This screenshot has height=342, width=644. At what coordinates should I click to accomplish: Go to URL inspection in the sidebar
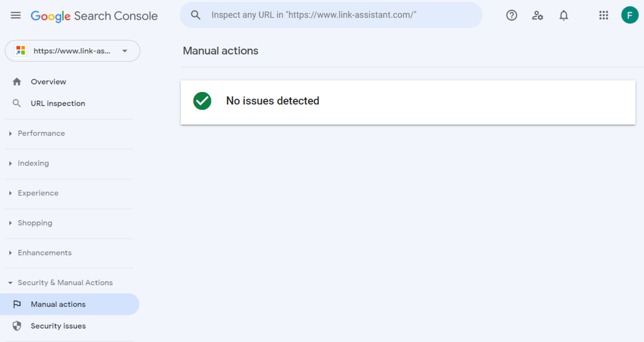(x=58, y=103)
